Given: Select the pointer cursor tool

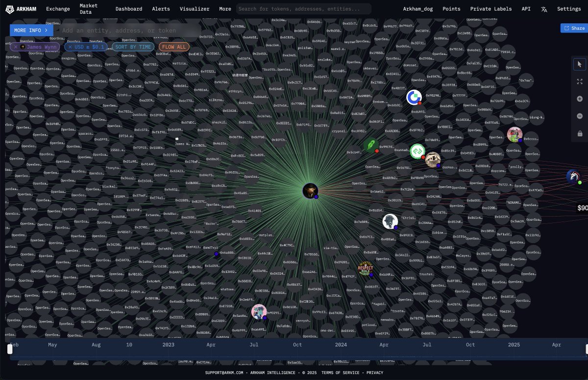Looking at the screenshot, I should point(580,64).
